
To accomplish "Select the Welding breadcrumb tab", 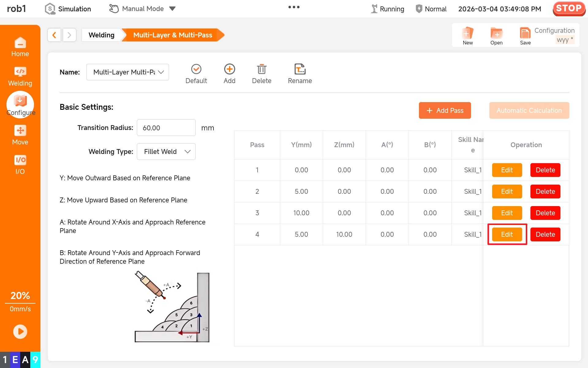I will [101, 35].
